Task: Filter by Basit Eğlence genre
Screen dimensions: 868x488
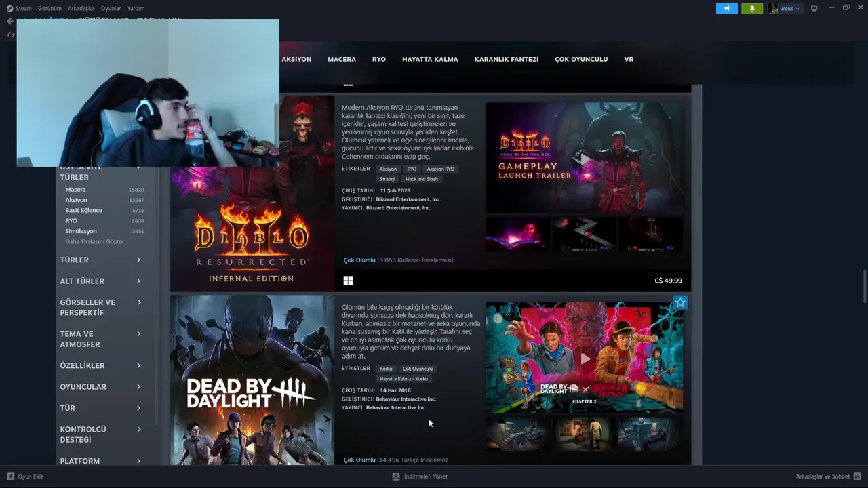Action: click(x=104, y=210)
